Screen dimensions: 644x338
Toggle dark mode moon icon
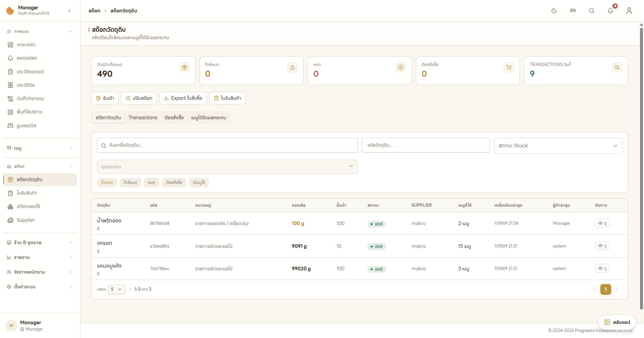[554, 11]
